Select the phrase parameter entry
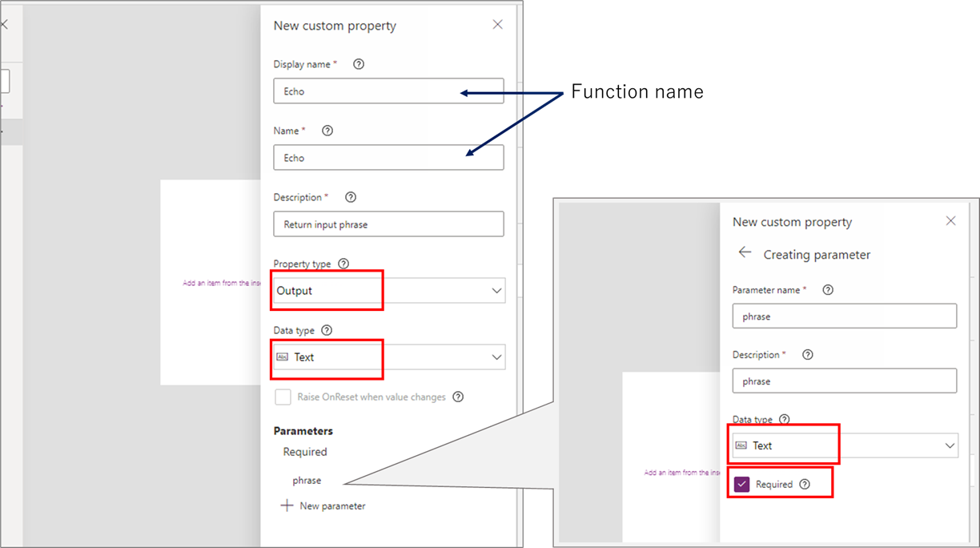The width and height of the screenshot is (980, 548). click(x=307, y=481)
